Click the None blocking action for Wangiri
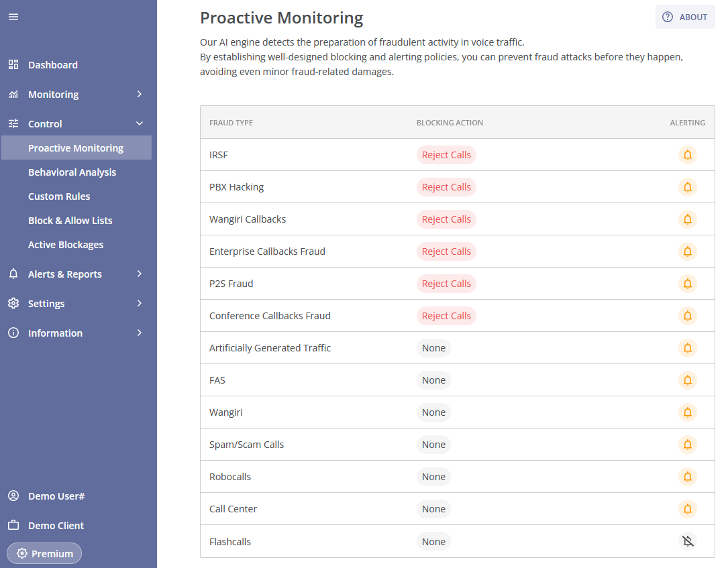Viewport: 728px width, 568px height. 433,412
